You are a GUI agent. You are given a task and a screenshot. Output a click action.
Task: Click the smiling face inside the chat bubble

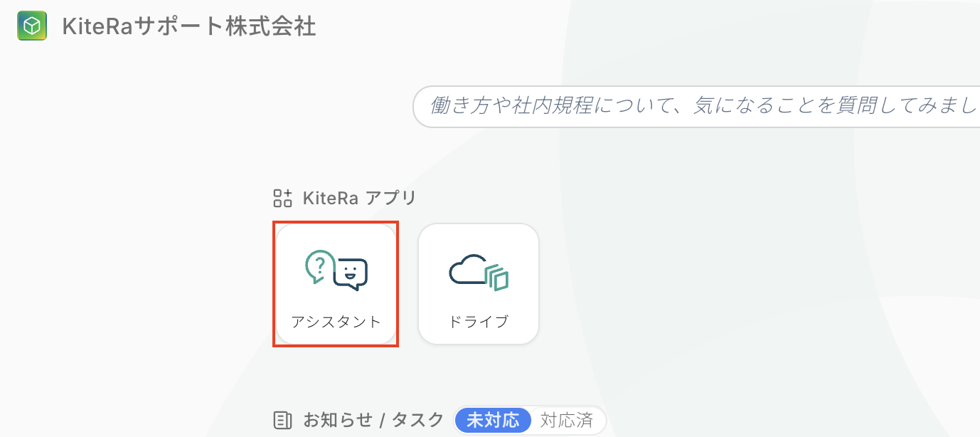(x=348, y=271)
